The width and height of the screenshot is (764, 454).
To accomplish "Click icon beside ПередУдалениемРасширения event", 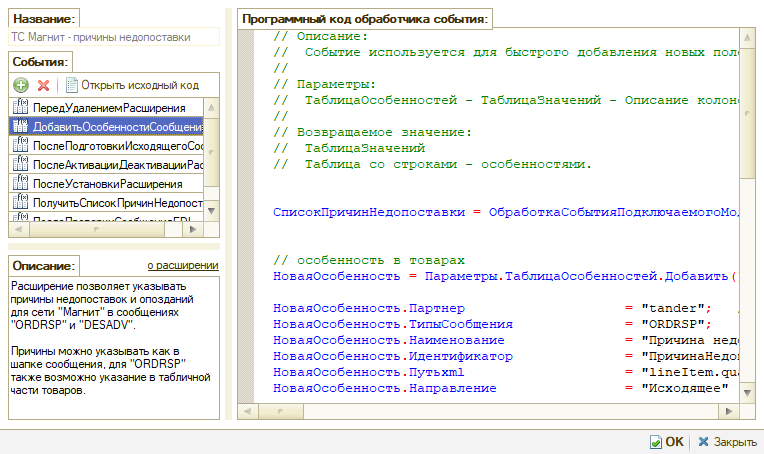I will tap(19, 107).
